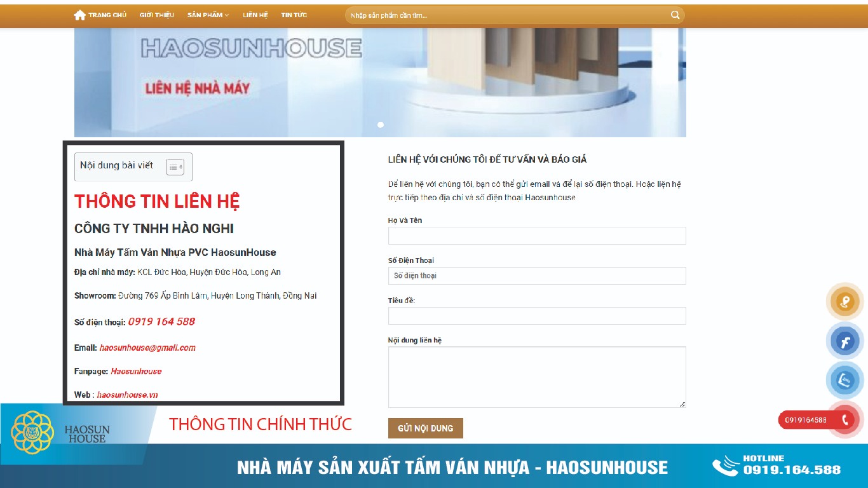This screenshot has width=868, height=488.
Task: Click the Haosunhouse banner image
Action: pyautogui.click(x=380, y=83)
